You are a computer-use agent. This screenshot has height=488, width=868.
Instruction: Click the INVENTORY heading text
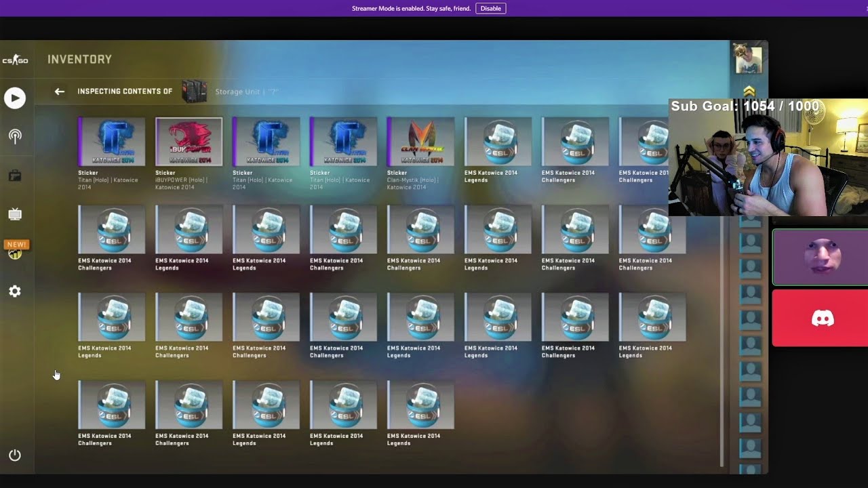click(79, 60)
